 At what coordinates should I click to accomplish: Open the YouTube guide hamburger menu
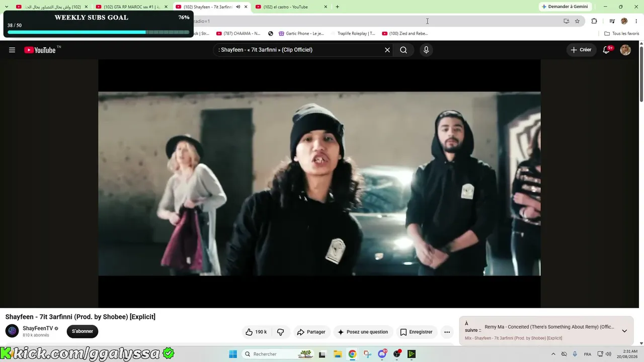point(12,50)
